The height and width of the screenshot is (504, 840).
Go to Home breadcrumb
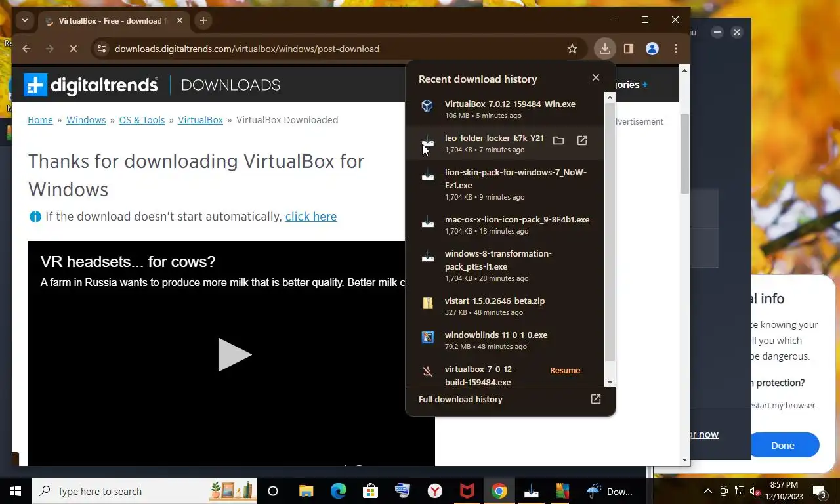click(x=40, y=120)
